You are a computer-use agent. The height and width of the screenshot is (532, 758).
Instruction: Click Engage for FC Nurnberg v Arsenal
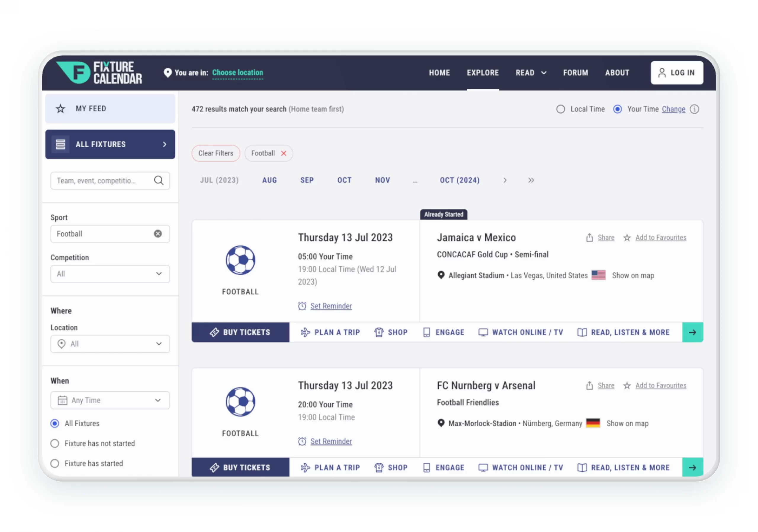click(x=443, y=468)
